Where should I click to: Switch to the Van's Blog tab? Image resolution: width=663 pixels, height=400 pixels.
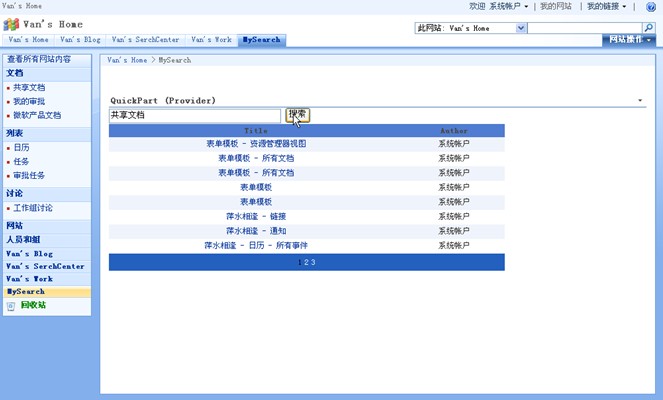point(80,40)
